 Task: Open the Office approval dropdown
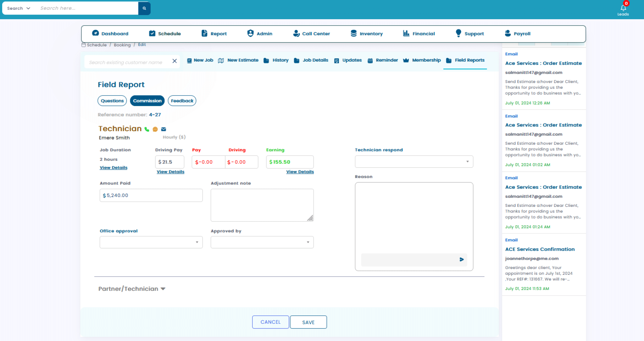pyautogui.click(x=151, y=242)
